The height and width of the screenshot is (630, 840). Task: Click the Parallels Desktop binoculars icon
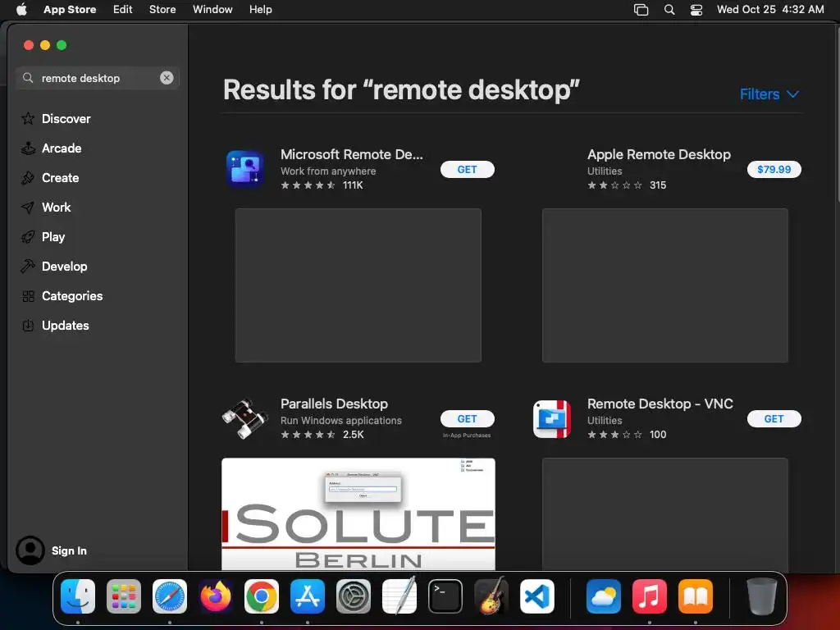[244, 419]
